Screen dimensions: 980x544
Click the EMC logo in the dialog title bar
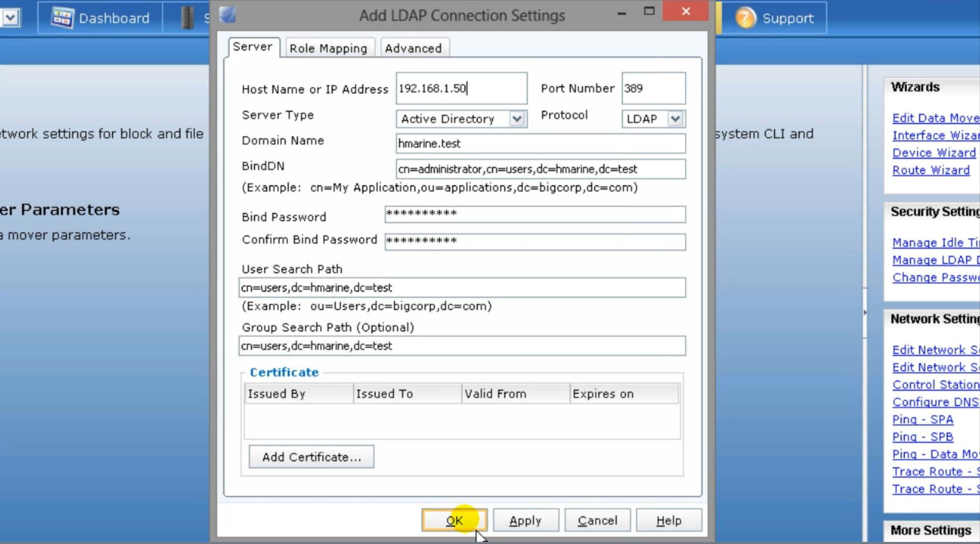click(227, 15)
